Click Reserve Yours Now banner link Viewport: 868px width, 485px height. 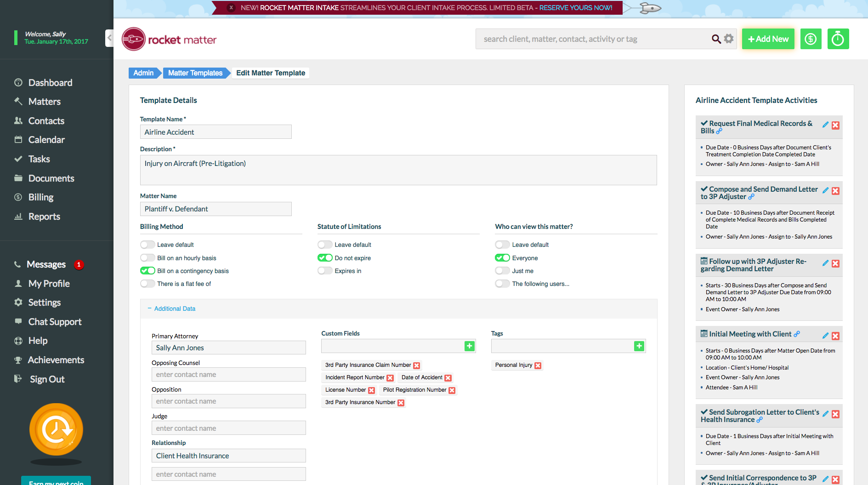(575, 8)
